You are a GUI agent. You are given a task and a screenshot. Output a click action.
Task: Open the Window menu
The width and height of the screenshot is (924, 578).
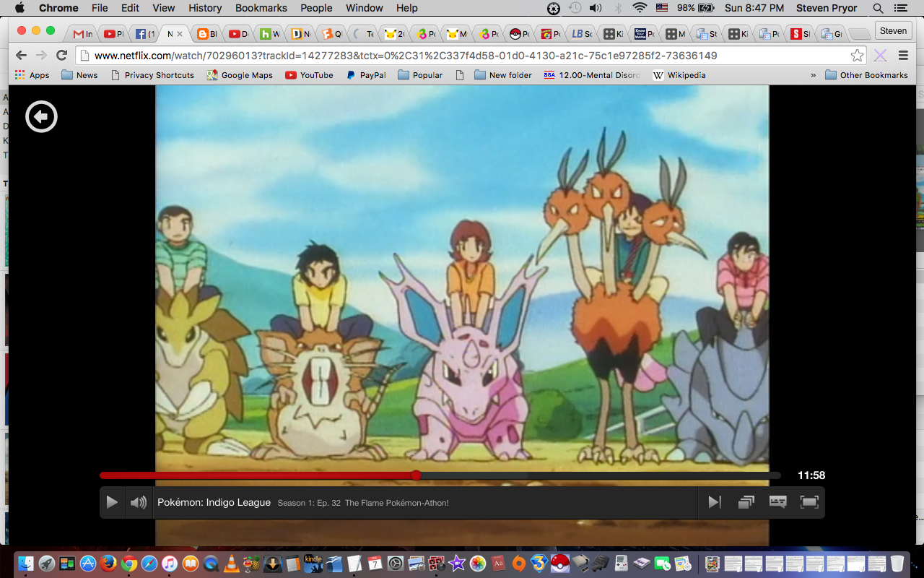click(x=364, y=8)
